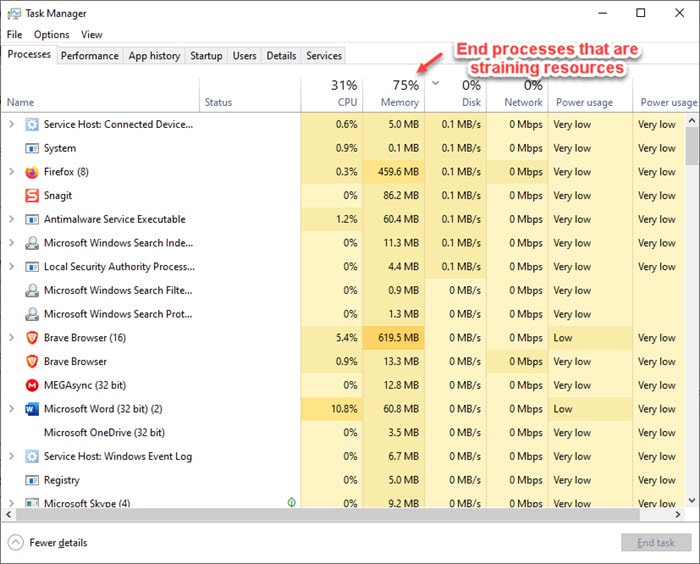The width and height of the screenshot is (700, 564).
Task: Select the Snagit icon
Action: point(32,196)
